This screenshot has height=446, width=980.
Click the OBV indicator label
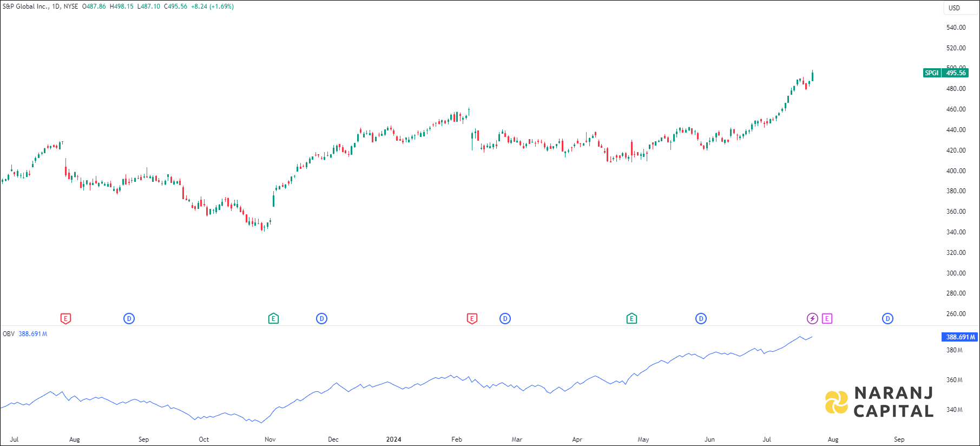coord(9,334)
